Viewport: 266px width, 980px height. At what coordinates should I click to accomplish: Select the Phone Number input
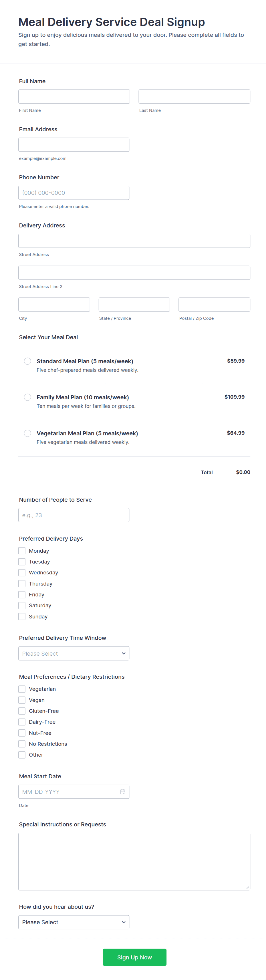coord(74,193)
